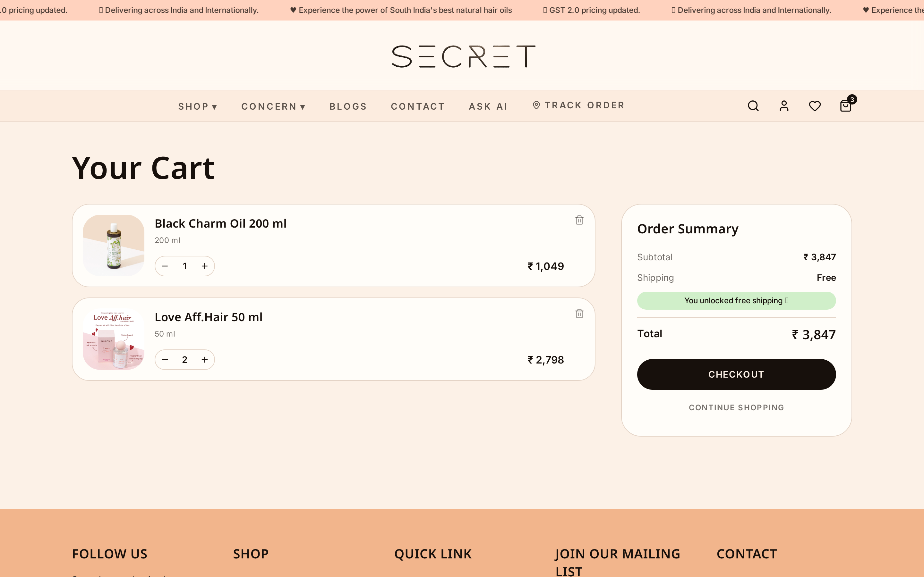The image size is (924, 577).
Task: Click the SECRET logo
Action: pyautogui.click(x=464, y=56)
